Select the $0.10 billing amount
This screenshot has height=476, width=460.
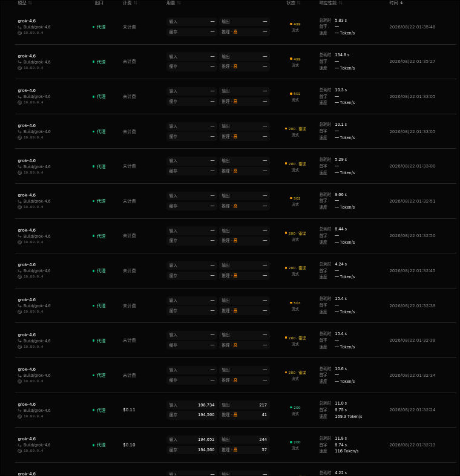point(129,445)
